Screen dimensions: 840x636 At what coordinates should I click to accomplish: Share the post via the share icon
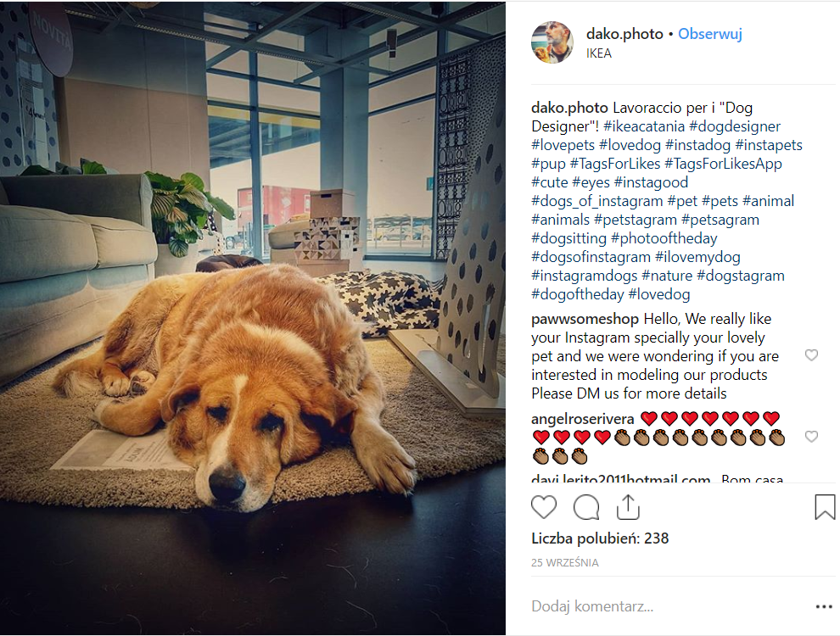(x=628, y=507)
